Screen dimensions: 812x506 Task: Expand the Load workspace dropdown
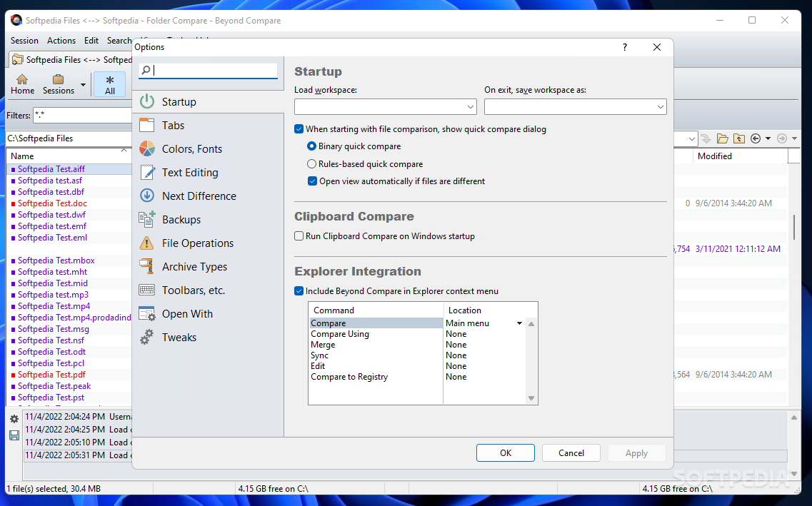coord(470,107)
